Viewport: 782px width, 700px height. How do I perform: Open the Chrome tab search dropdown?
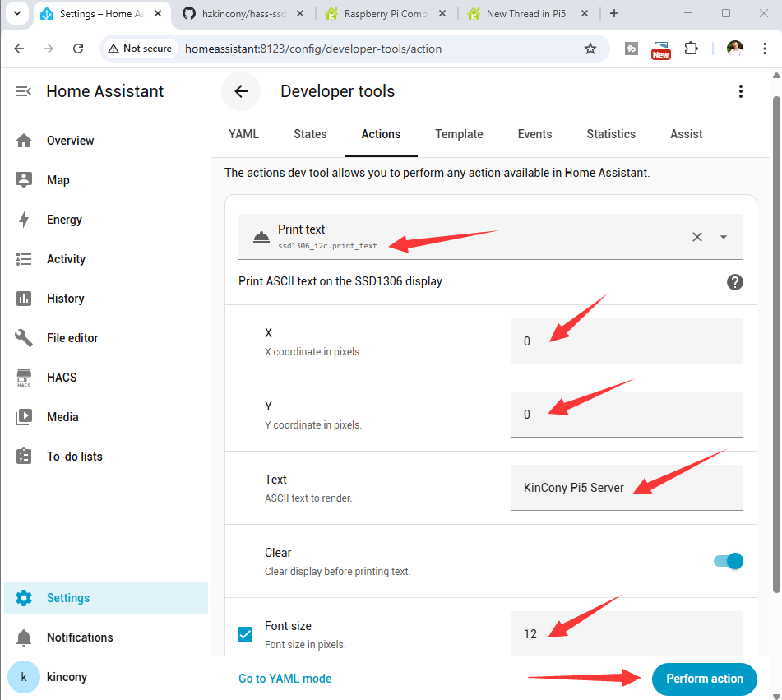17,13
